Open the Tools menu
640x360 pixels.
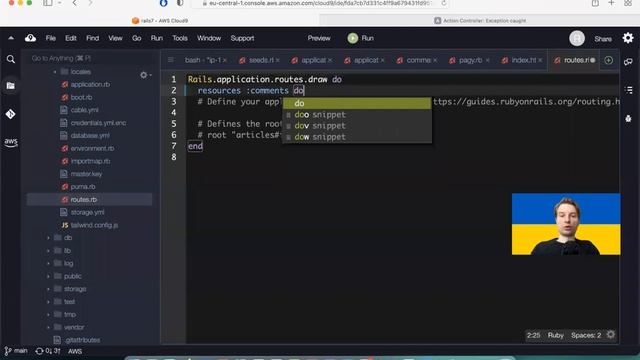[x=180, y=38]
